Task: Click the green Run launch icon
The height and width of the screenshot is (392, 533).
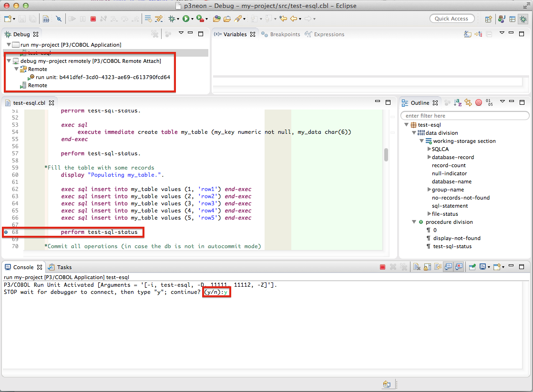Action: (x=185, y=19)
